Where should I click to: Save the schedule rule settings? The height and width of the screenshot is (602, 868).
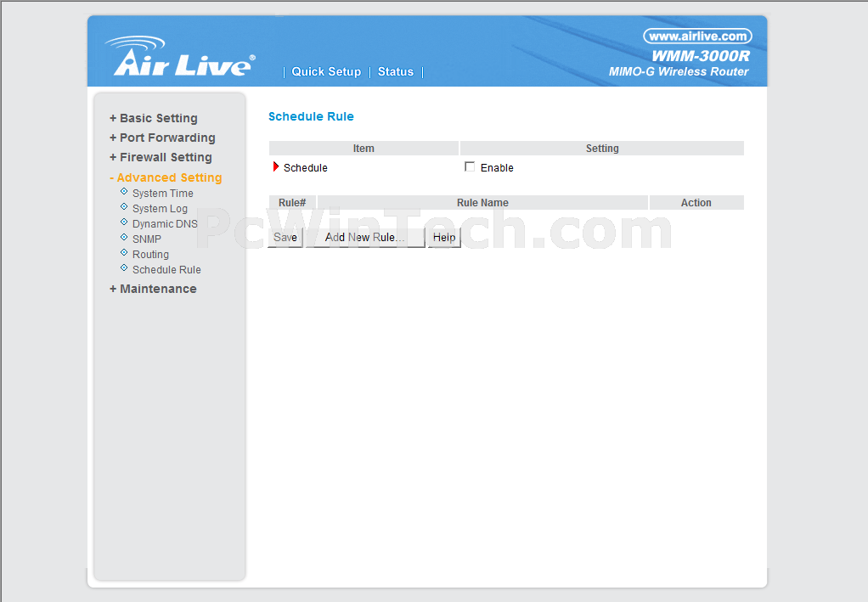coord(285,238)
